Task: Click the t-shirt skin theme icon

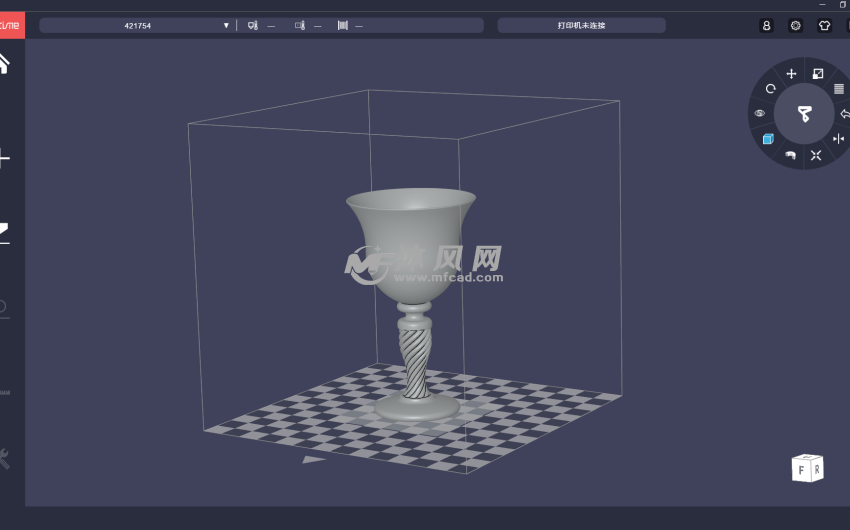Action: (x=824, y=26)
